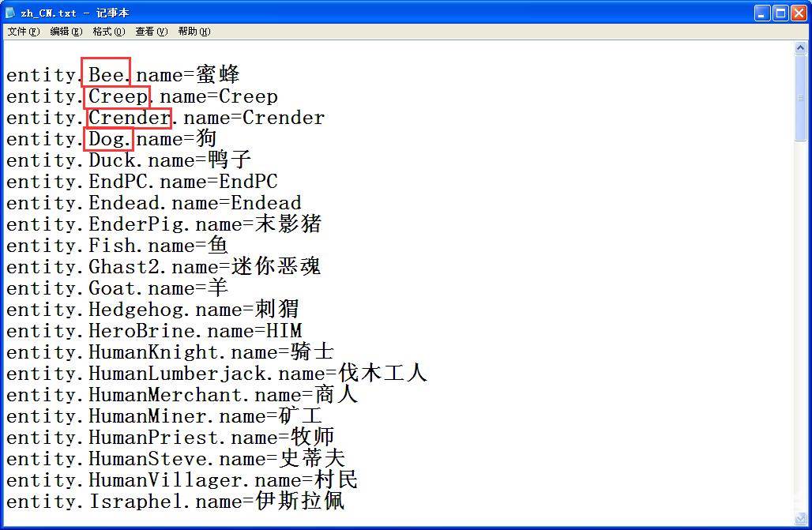Open the 帮助 (Help) menu
This screenshot has height=530, width=812.
point(194,32)
